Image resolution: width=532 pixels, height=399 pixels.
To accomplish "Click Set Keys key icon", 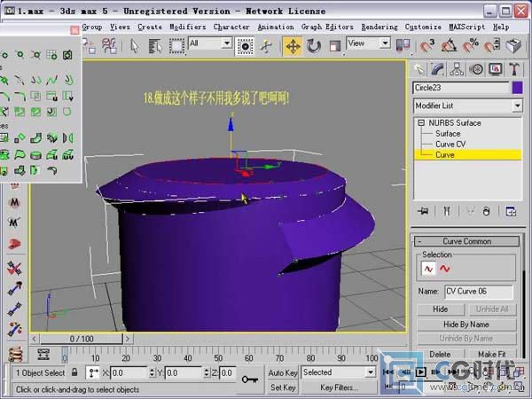I will [250, 379].
